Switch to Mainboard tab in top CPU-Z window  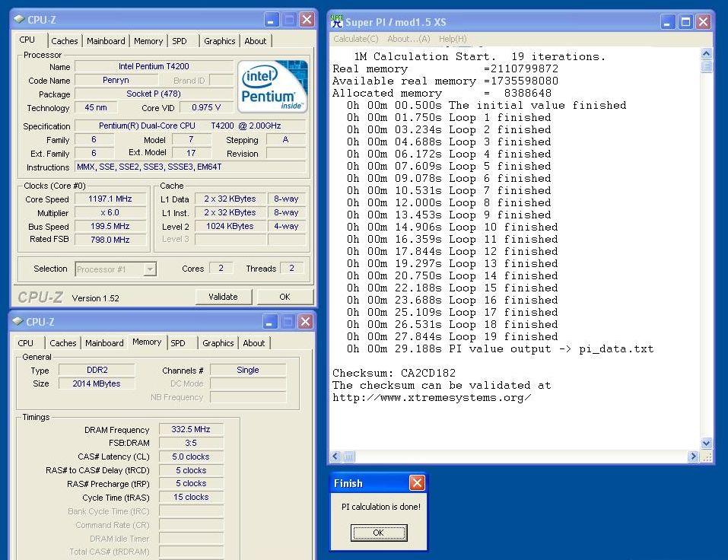(106, 41)
